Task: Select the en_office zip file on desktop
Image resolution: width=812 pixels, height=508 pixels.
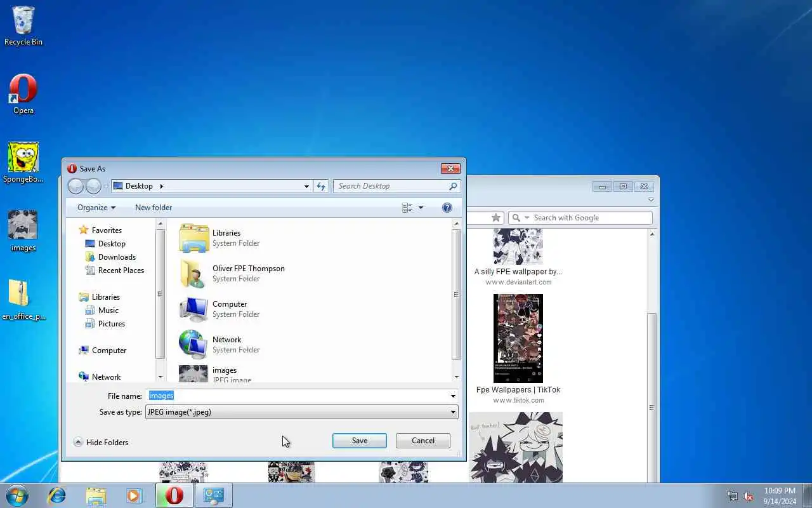Action: (x=23, y=300)
